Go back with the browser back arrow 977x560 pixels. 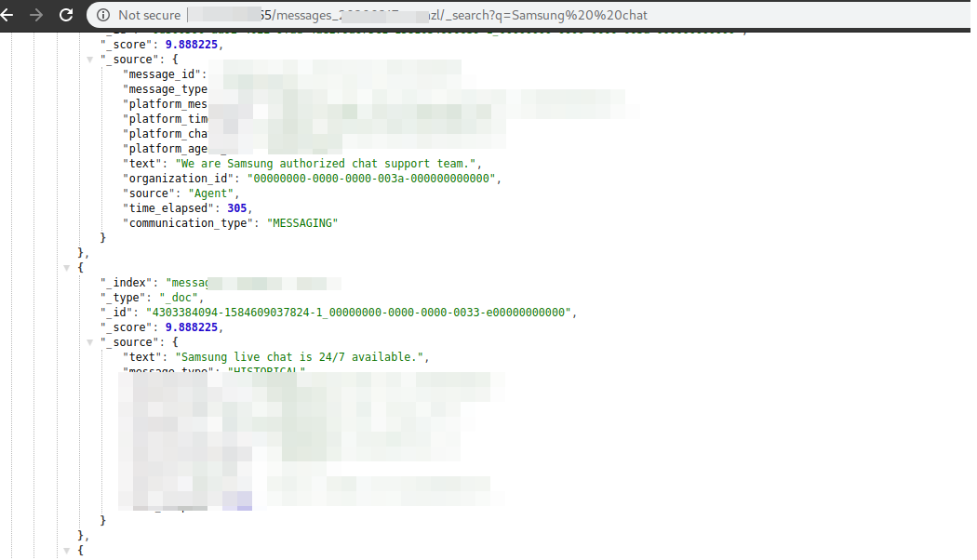7,15
